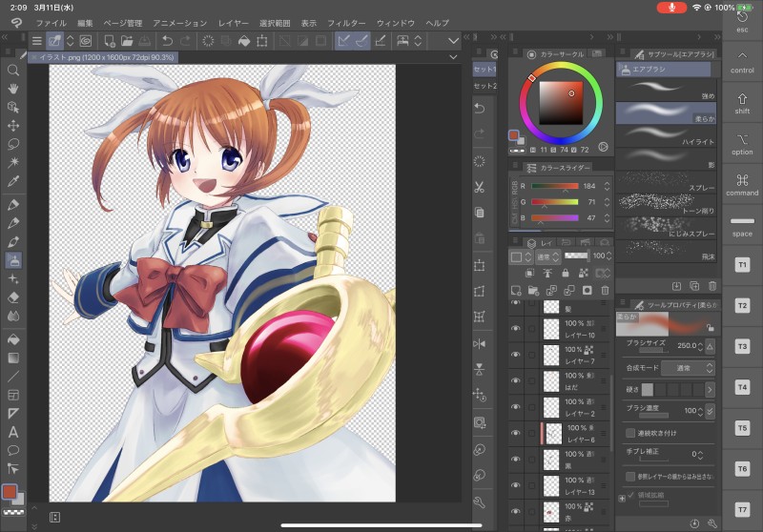Open Clip Studio from command bar swirl icon

click(86, 41)
